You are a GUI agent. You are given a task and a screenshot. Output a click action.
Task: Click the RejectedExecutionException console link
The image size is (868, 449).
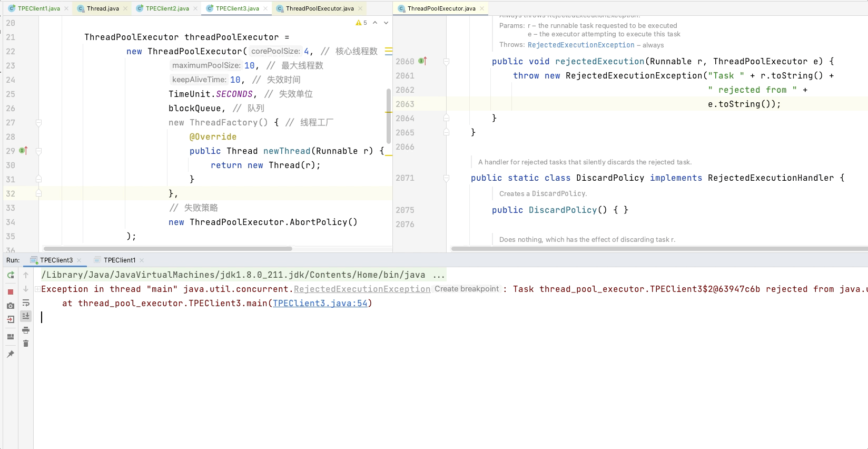[x=362, y=289]
